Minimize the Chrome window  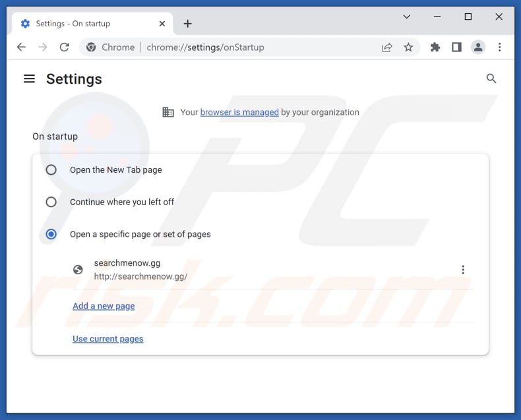[437, 16]
